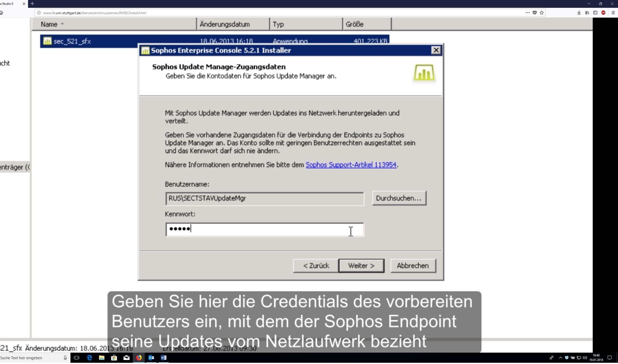Sort by Name column header
This screenshot has width=618, height=364.
coord(114,24)
